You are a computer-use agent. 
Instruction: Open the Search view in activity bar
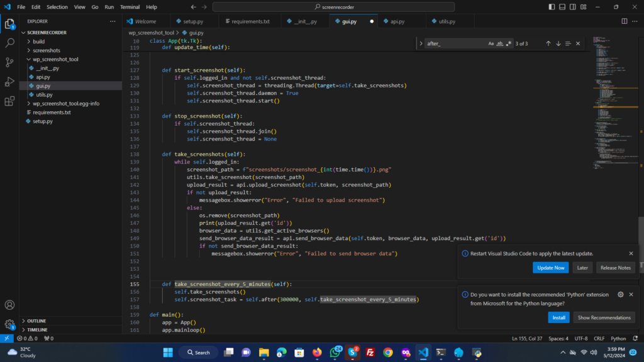[9, 43]
